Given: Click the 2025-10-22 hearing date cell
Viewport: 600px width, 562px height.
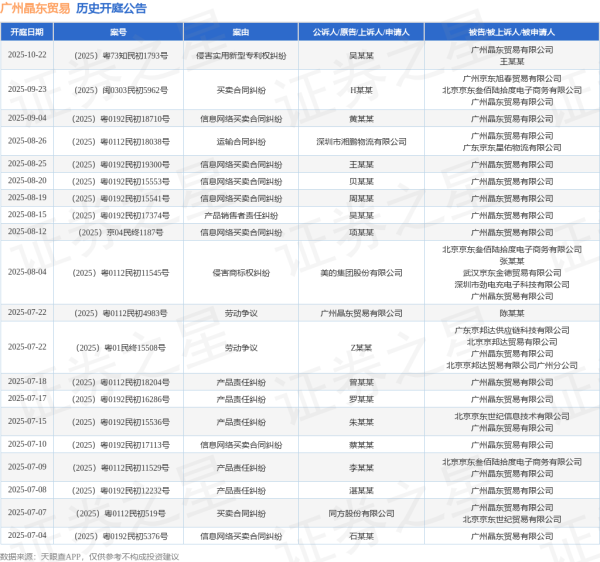Looking at the screenshot, I should click(x=27, y=54).
